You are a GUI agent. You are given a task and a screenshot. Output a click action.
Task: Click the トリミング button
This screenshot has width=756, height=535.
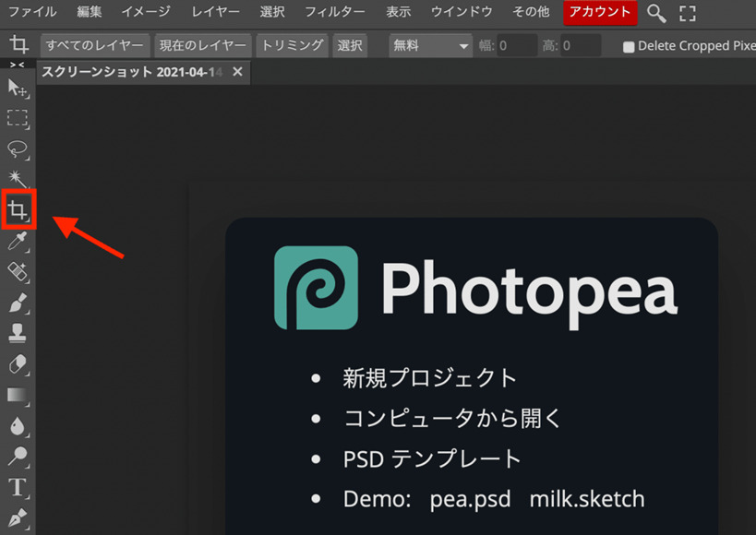(293, 46)
